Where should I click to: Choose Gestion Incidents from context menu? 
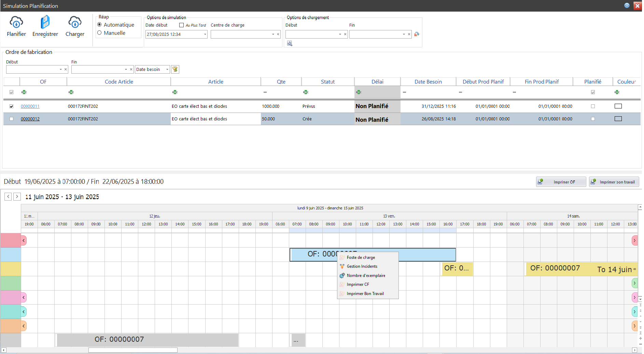pyautogui.click(x=362, y=266)
